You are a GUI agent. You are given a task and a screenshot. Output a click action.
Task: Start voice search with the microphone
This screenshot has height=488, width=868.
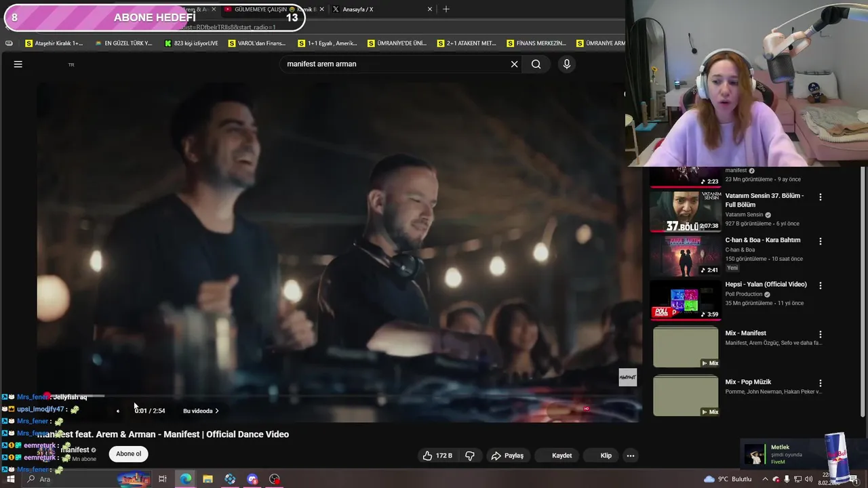pyautogui.click(x=567, y=64)
